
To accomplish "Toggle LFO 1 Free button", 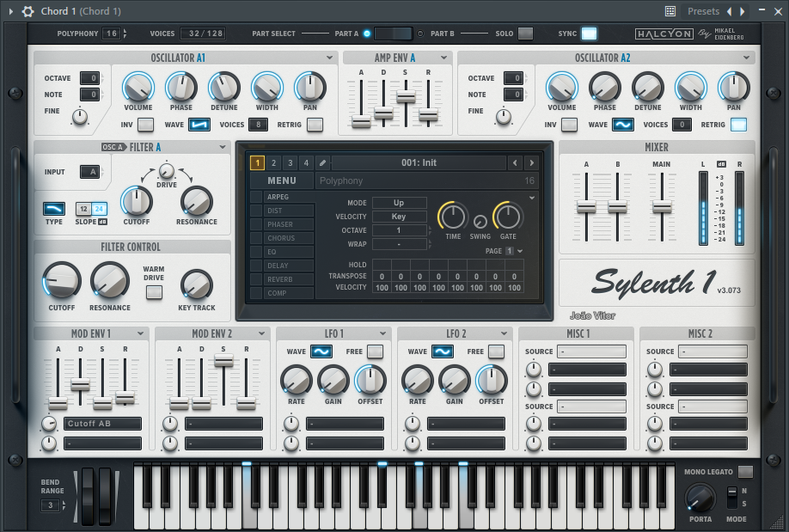I will pos(375,352).
